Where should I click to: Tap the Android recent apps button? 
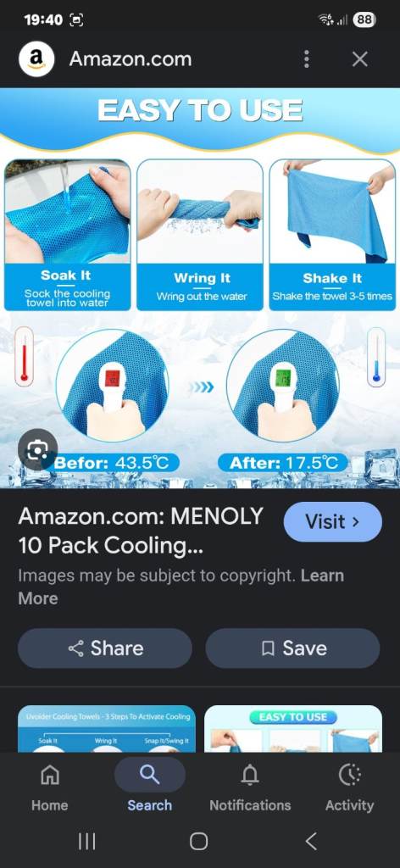click(86, 842)
